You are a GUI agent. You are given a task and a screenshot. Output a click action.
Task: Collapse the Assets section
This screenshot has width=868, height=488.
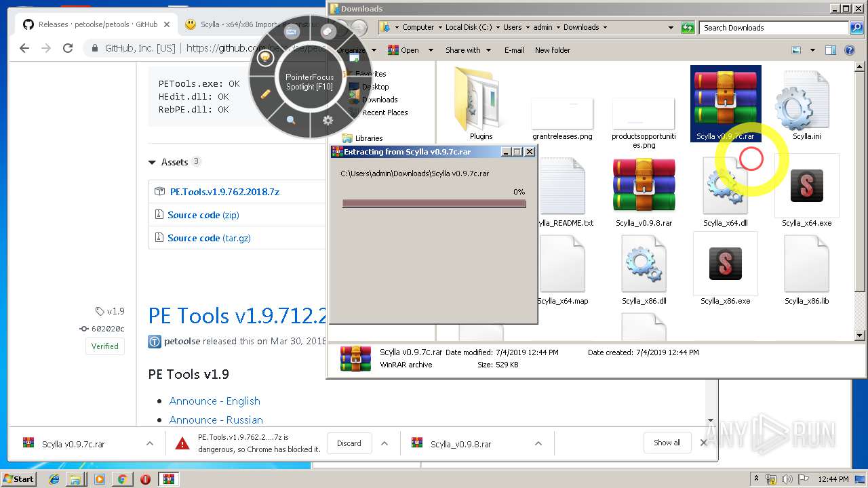[x=152, y=163]
